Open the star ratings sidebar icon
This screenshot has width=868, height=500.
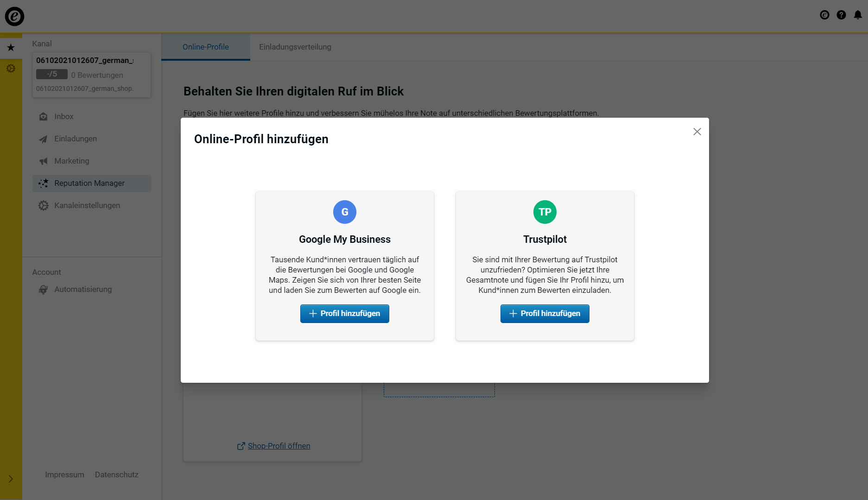[11, 47]
